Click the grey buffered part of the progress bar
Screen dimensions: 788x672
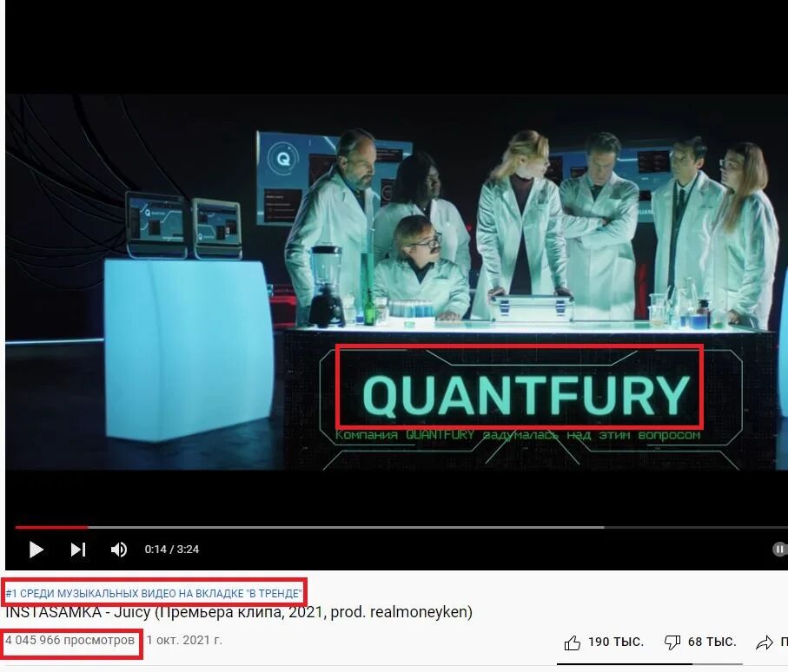coord(346,527)
